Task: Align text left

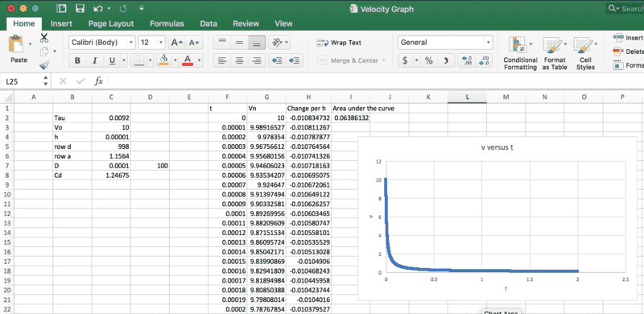Action: (222, 60)
